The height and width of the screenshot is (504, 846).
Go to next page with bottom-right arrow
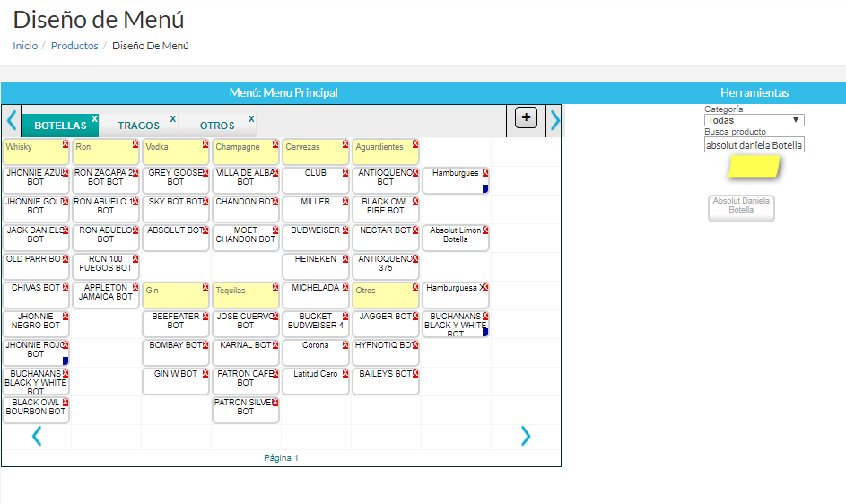point(526,436)
